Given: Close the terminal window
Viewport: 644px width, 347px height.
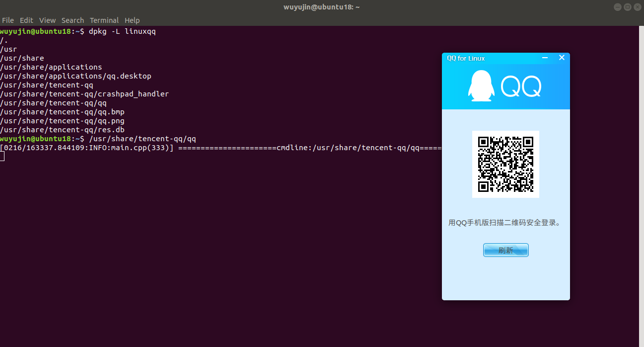Looking at the screenshot, I should click(638, 7).
